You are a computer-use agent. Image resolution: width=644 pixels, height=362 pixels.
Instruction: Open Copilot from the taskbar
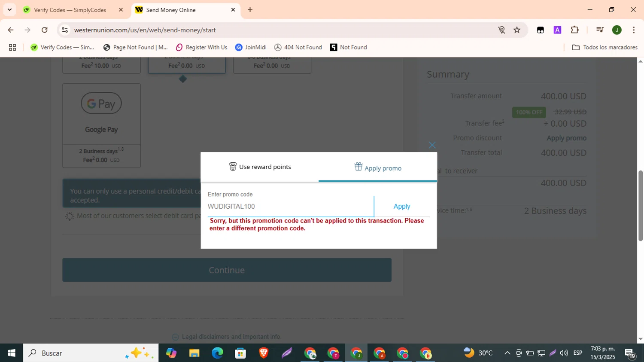point(171,353)
